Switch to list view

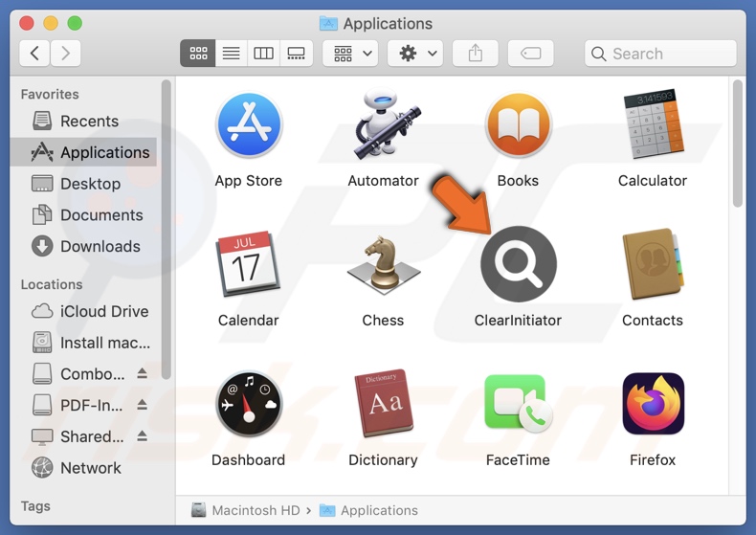[231, 53]
